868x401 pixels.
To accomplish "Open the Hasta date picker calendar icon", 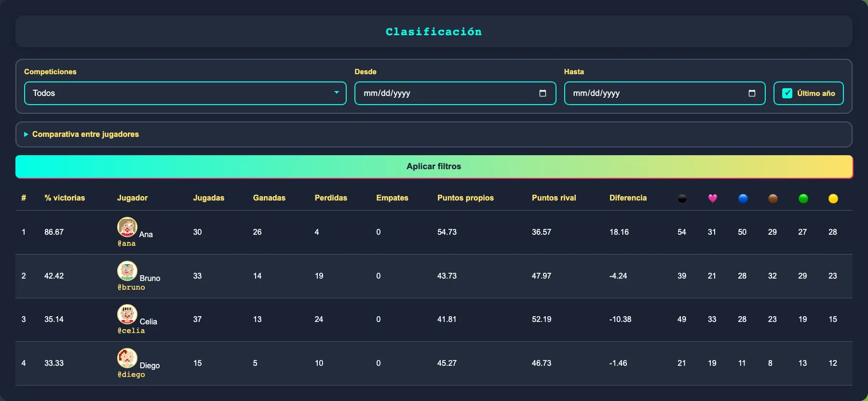I will click(x=752, y=93).
